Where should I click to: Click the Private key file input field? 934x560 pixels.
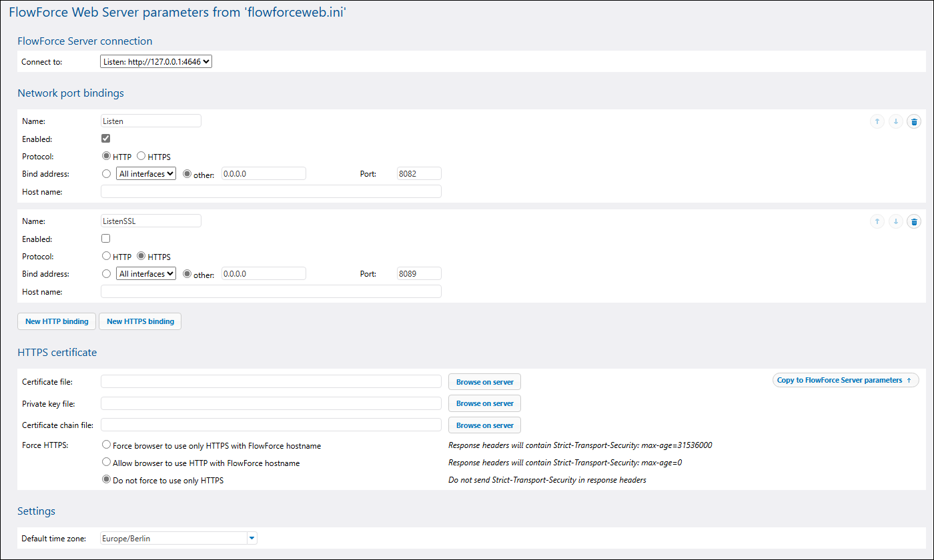tap(271, 403)
